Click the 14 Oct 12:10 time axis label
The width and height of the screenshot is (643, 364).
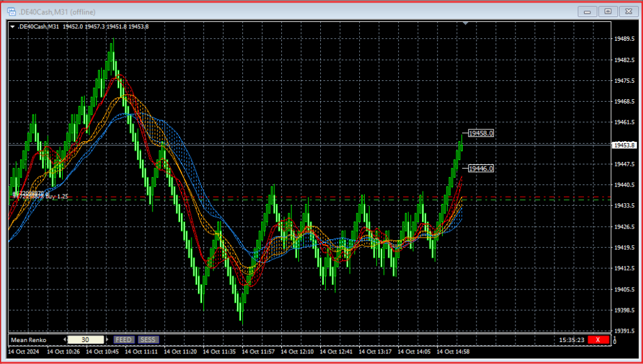[x=298, y=352]
